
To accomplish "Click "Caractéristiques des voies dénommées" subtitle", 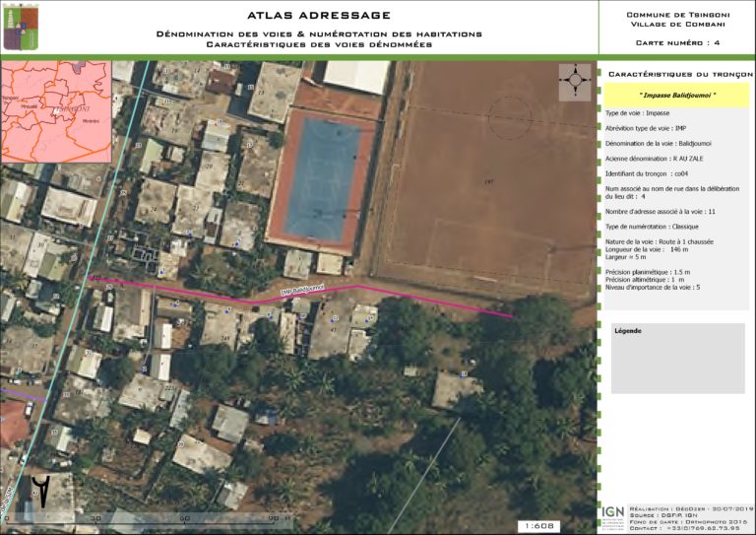I will pos(319,45).
